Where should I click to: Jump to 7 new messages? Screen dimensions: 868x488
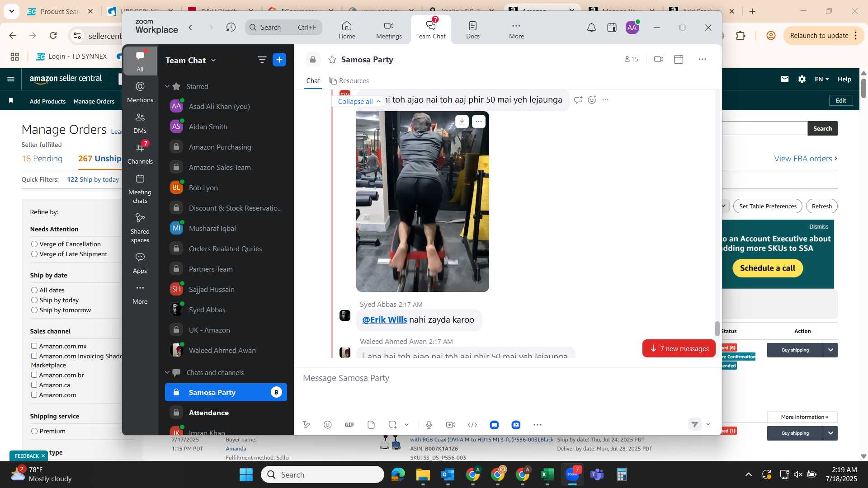point(679,348)
